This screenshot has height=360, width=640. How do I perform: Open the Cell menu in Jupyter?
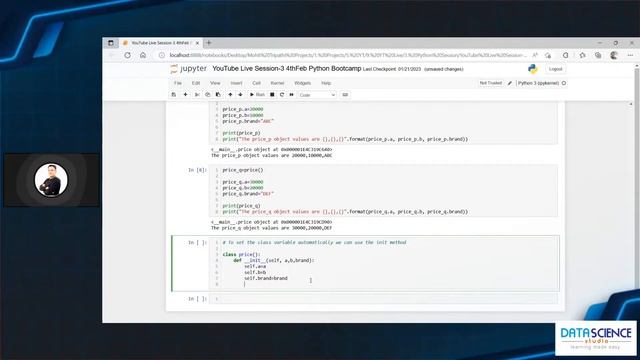tap(256, 83)
